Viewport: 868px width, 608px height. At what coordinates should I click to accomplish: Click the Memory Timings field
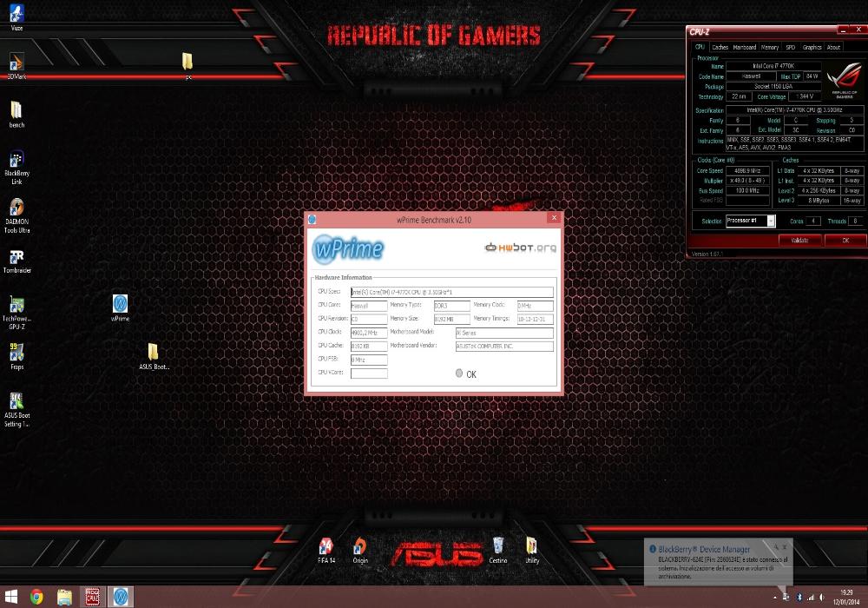tap(535, 320)
